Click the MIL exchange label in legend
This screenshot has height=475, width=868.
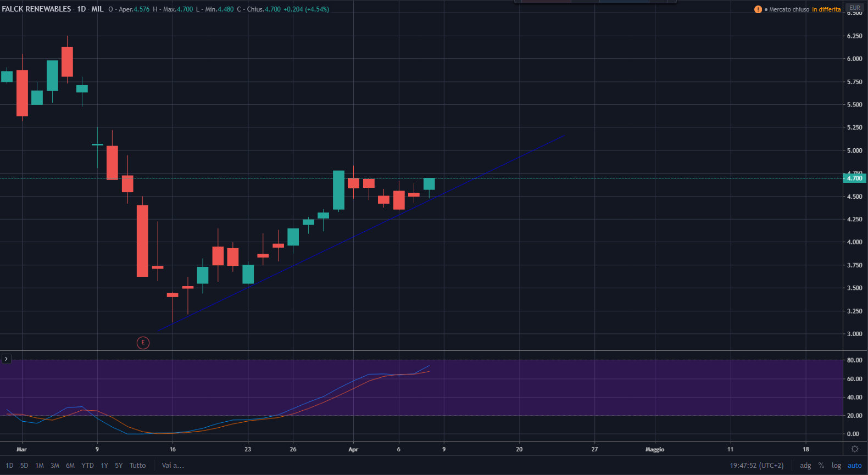[97, 9]
